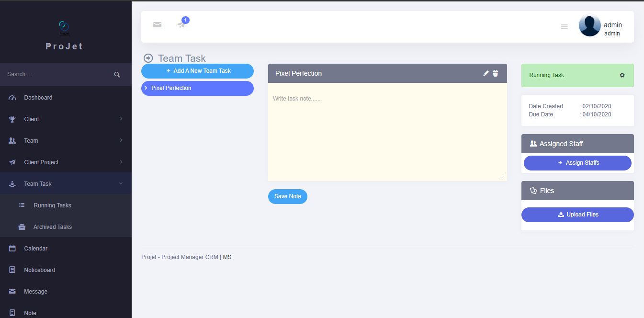The height and width of the screenshot is (318, 644).
Task: Click the Note icon in sidebar
Action: [x=12, y=313]
